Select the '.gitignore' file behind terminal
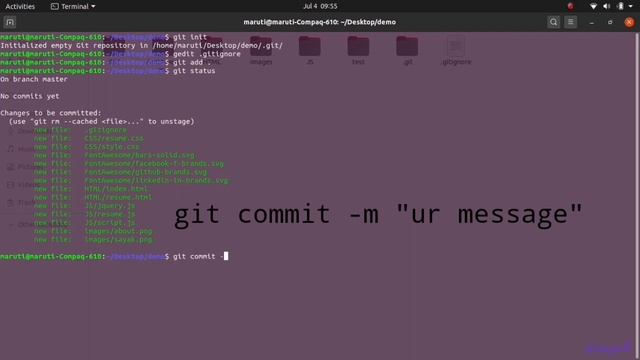The height and width of the screenshot is (360, 640). point(456,51)
